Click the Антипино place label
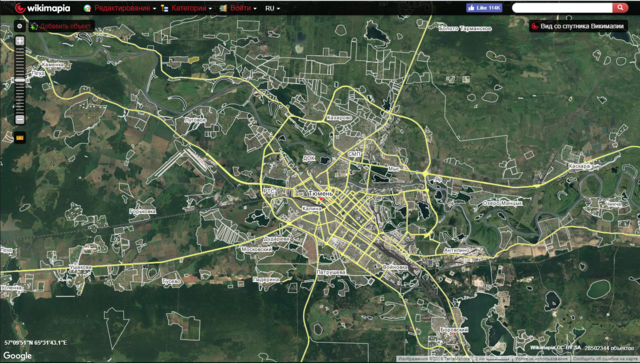The width and height of the screenshot is (640, 363). [x=456, y=250]
